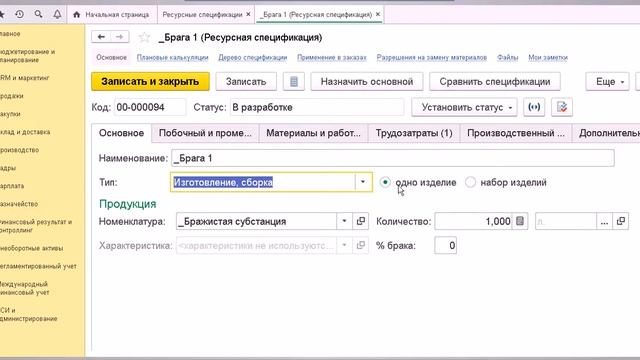Select the набор изделий radio button

point(470,182)
